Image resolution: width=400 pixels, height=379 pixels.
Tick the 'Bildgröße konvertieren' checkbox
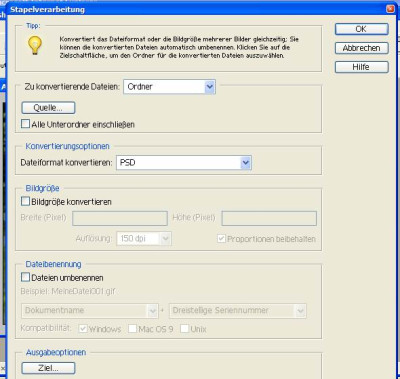coord(25,201)
